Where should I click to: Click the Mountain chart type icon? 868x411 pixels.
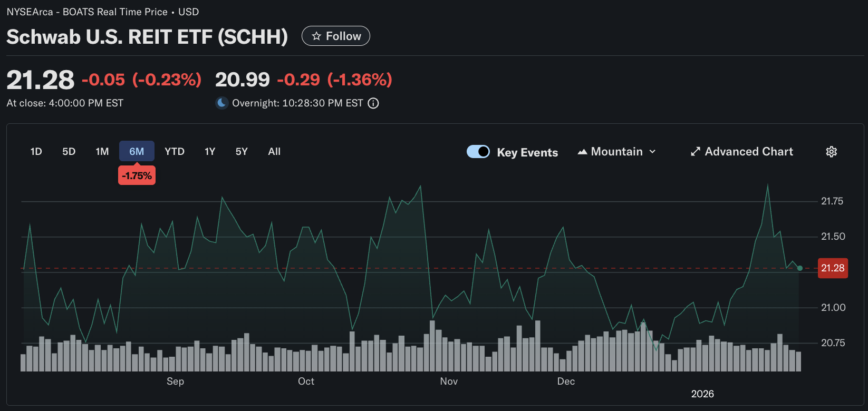(582, 152)
